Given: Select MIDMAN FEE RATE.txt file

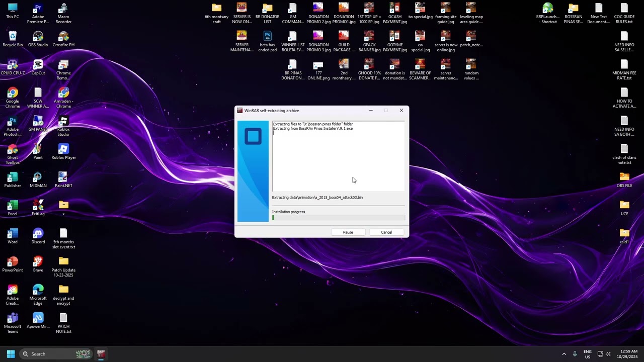Looking at the screenshot, I should [x=624, y=70].
